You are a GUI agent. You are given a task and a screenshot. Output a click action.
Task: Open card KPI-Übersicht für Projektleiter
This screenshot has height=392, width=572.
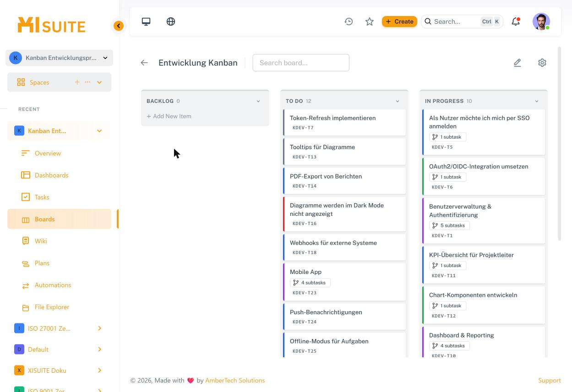pyautogui.click(x=484, y=265)
